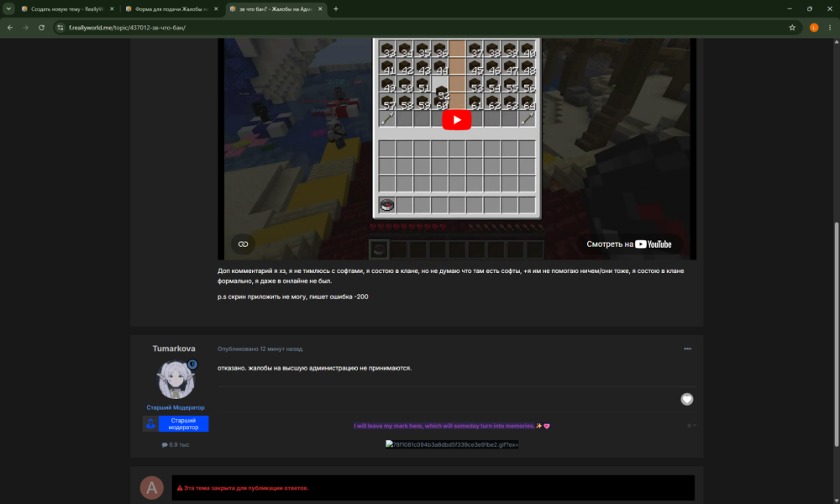The image size is (840, 504).
Task: Expand the tab search dropdown
Action: pos(8,8)
